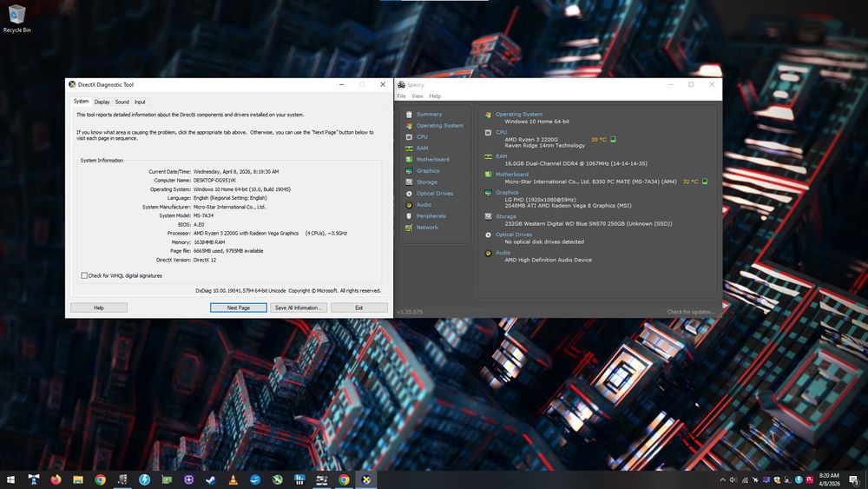Switch to the Sound tab in DxDiag

122,102
